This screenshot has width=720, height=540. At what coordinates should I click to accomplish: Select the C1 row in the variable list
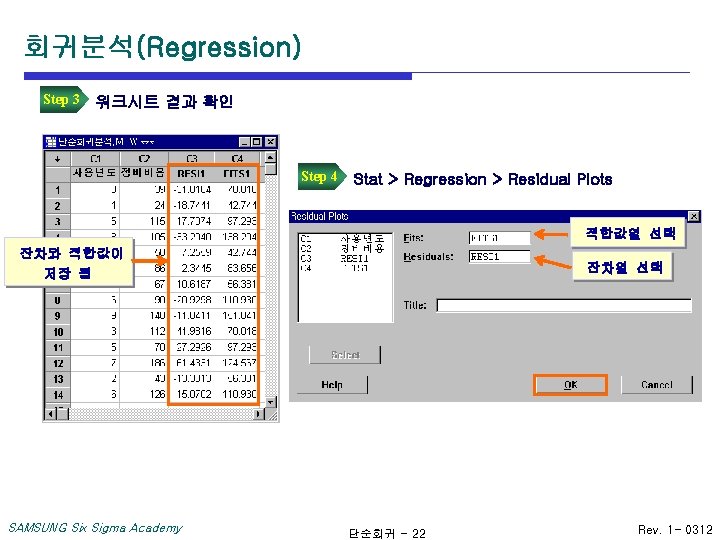coord(345,238)
